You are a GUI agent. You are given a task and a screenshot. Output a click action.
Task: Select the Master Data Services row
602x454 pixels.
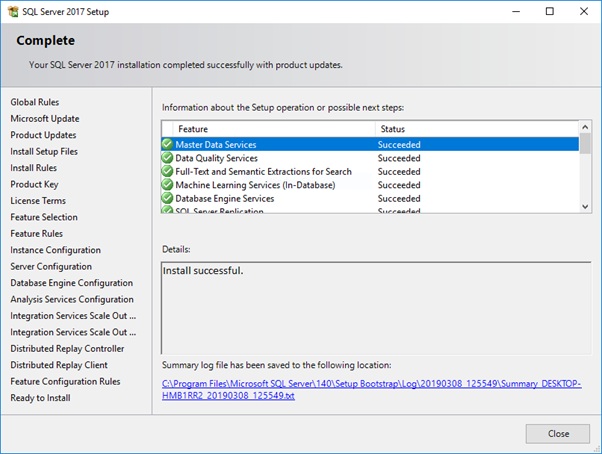coord(370,144)
